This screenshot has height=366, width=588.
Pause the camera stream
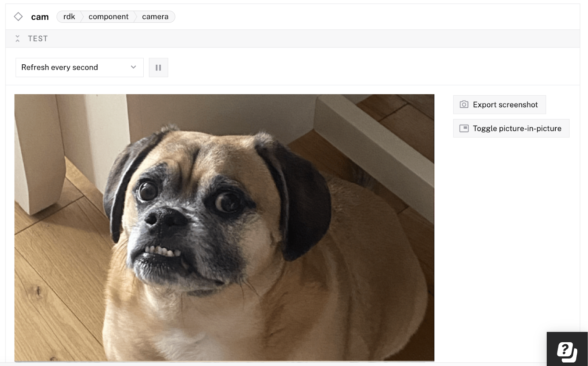(x=158, y=68)
